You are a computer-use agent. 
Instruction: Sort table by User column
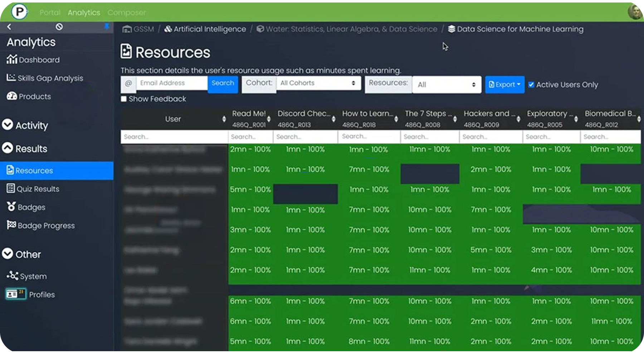[x=224, y=119]
